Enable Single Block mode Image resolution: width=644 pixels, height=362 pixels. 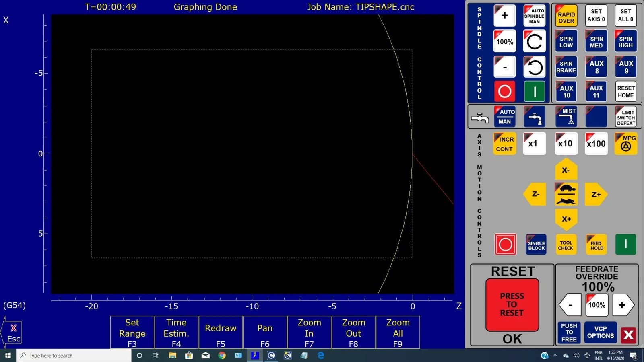(x=536, y=245)
